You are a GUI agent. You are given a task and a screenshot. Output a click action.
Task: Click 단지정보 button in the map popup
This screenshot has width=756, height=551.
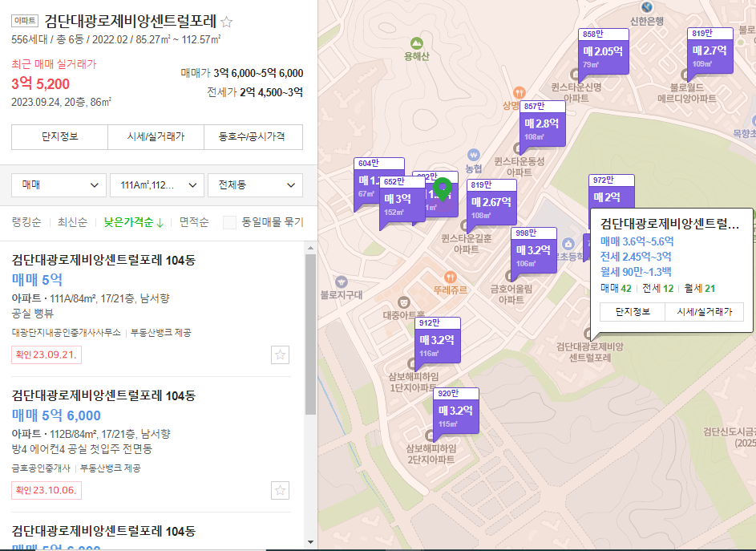click(633, 312)
